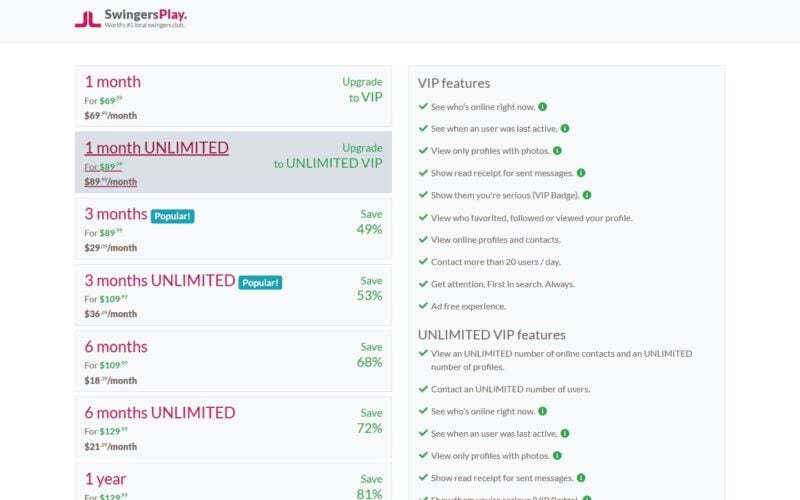Click info icon next to first 'See who's online right now' under VIP features
This screenshot has width=800, height=500.
pyautogui.click(x=542, y=107)
